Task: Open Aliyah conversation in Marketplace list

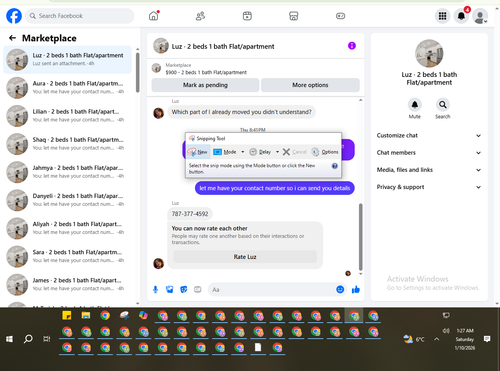Action: pos(67,228)
